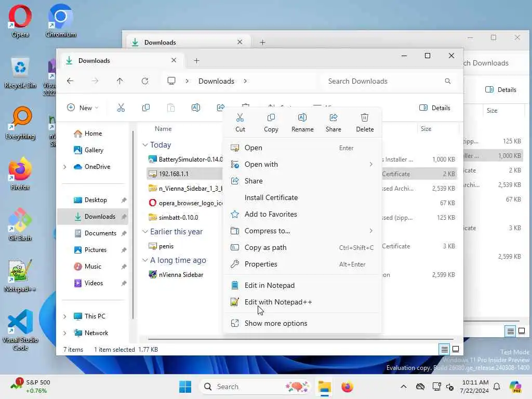
Task: Click the Name column header
Action: click(163, 129)
